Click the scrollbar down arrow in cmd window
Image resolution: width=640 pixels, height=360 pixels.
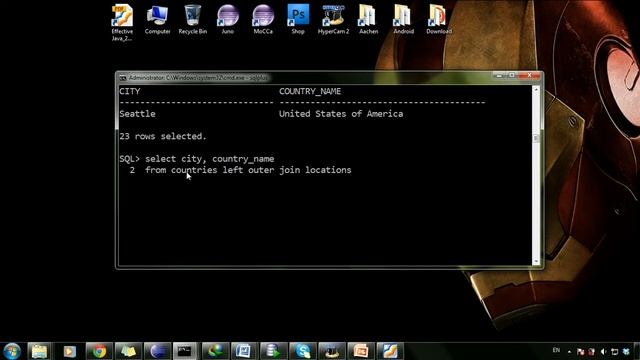pyautogui.click(x=536, y=261)
